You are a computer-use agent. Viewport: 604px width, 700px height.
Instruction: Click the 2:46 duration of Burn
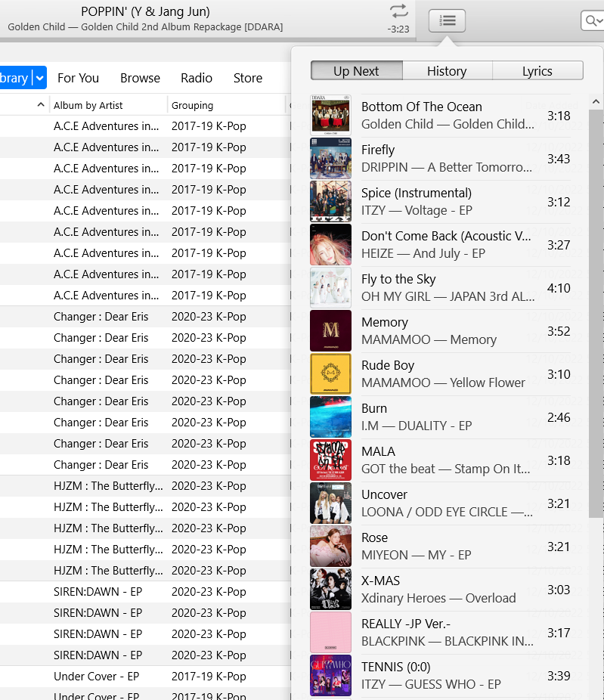point(559,417)
